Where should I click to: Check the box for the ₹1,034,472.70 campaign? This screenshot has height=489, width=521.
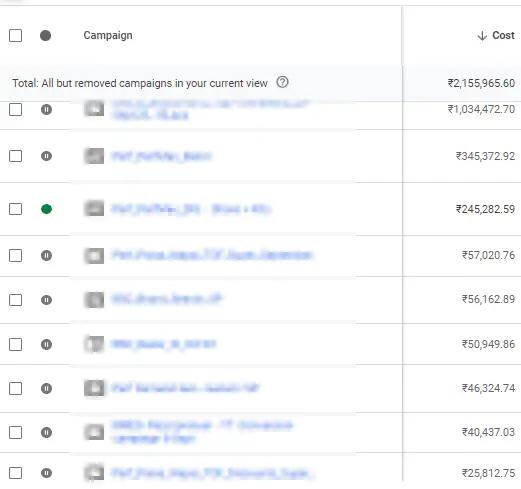[16, 109]
